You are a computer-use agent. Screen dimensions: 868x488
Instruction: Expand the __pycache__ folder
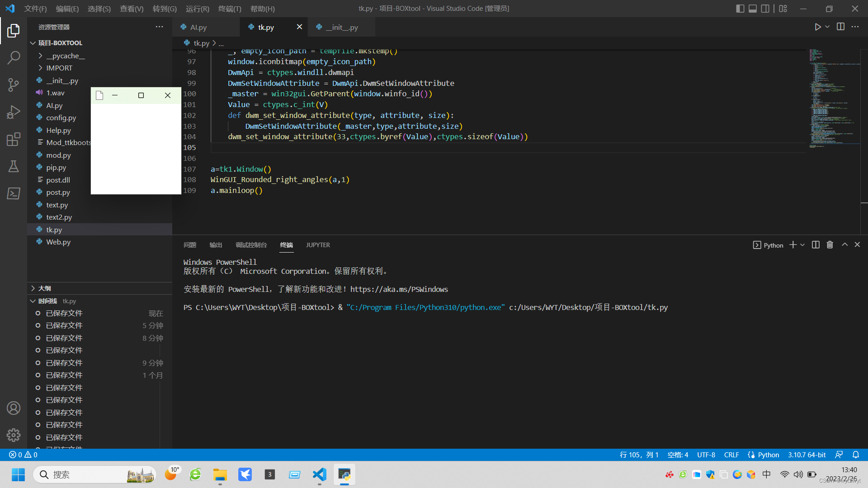pos(65,56)
